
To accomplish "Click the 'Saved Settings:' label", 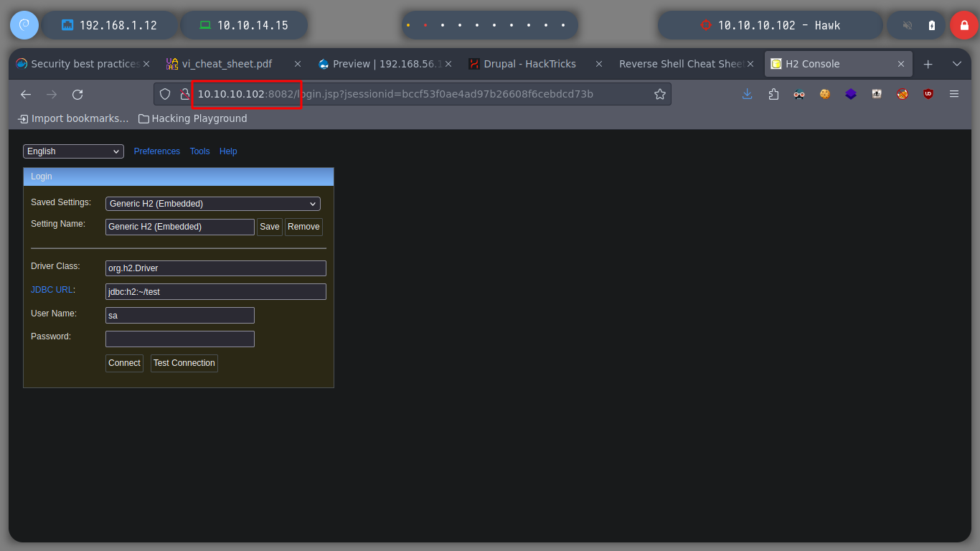I will 61,202.
